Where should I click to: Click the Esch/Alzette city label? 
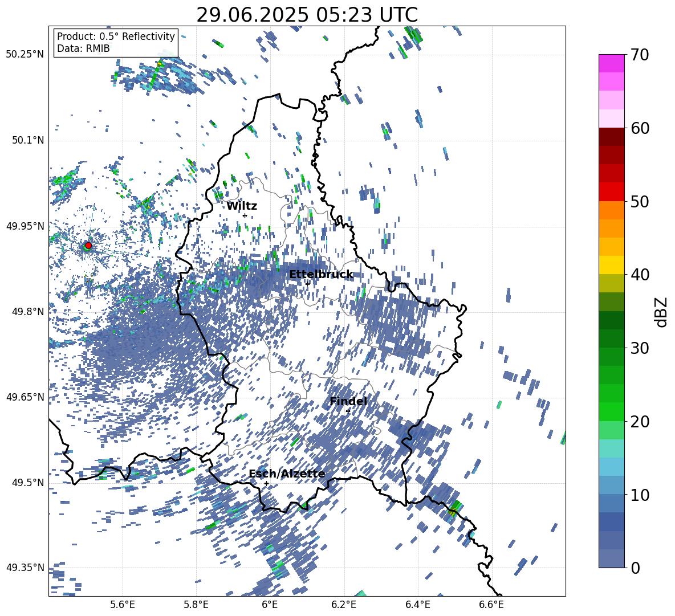pos(287,474)
